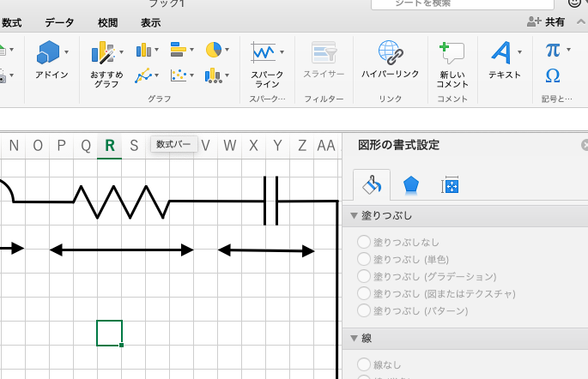Collapse the 線 section

click(x=354, y=338)
